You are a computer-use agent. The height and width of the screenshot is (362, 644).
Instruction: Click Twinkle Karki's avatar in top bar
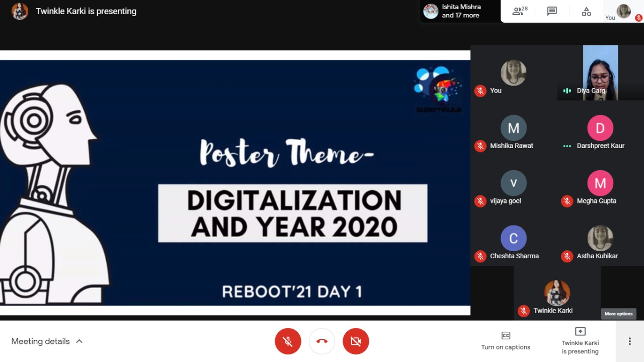[20, 11]
